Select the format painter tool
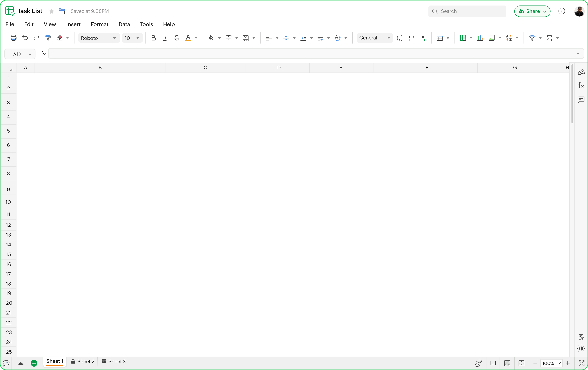Viewport: 588px width, 370px height. click(x=48, y=38)
